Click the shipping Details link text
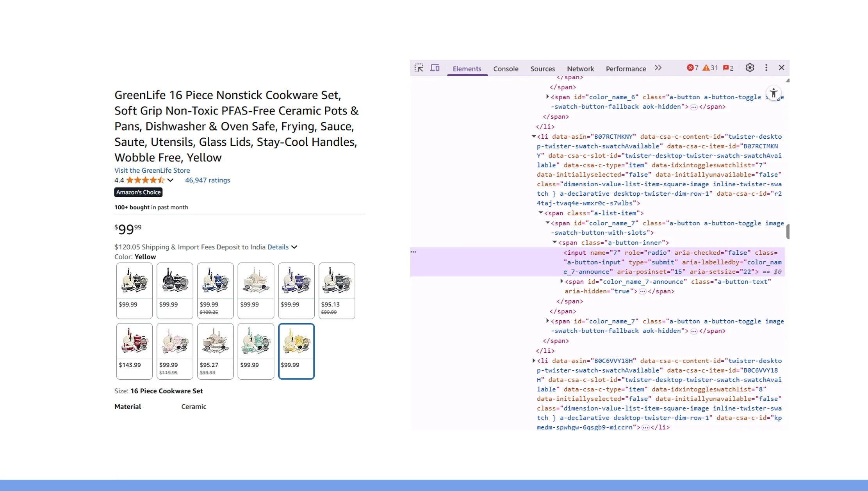The width and height of the screenshot is (868, 491). (x=278, y=247)
